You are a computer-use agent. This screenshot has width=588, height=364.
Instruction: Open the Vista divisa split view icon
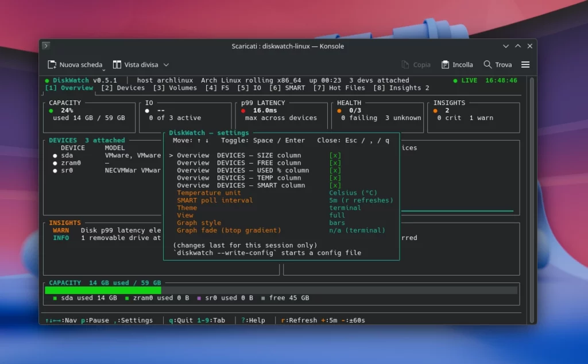[117, 64]
